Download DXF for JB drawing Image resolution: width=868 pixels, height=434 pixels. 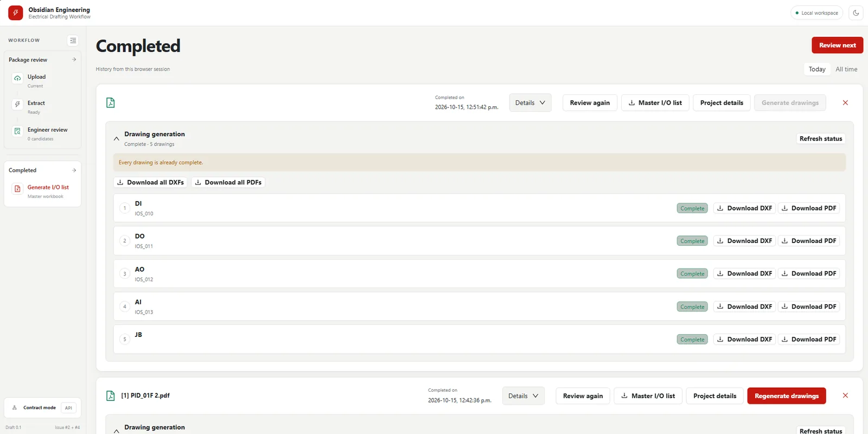point(744,339)
